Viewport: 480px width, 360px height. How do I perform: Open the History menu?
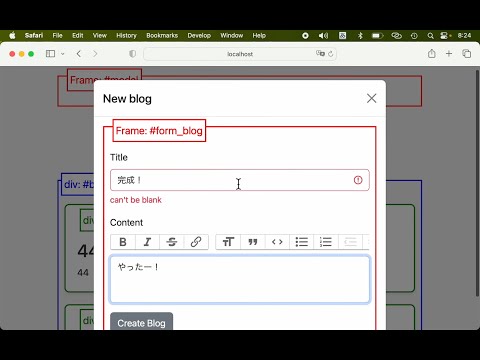coord(126,36)
